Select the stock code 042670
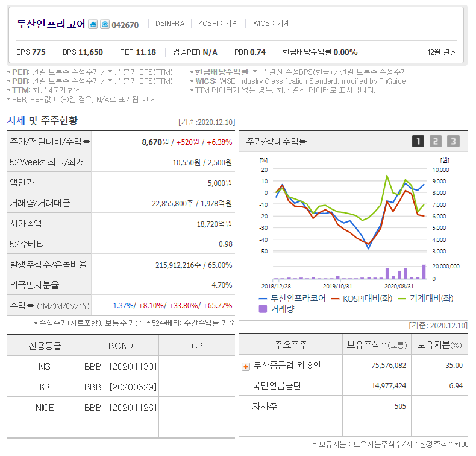 125,25
